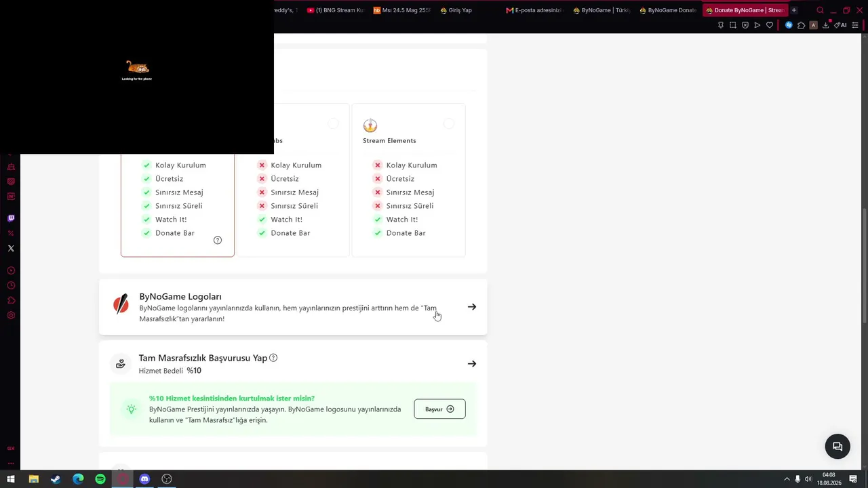Click ByNoGame Logoları feather logo icon

tap(121, 305)
